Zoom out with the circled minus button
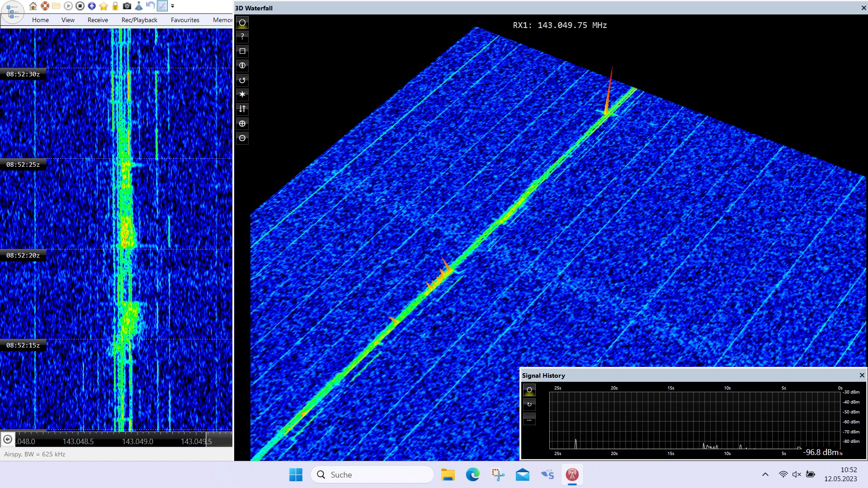 (x=242, y=138)
